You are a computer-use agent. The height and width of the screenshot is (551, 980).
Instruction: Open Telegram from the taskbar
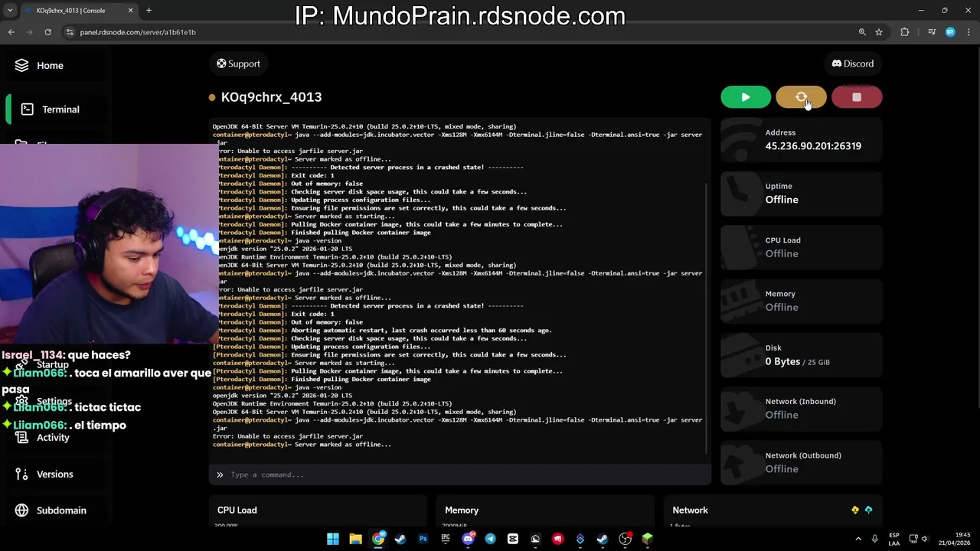pyautogui.click(x=490, y=539)
